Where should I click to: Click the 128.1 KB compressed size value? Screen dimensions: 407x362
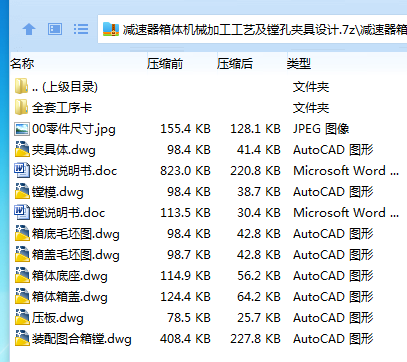255,129
